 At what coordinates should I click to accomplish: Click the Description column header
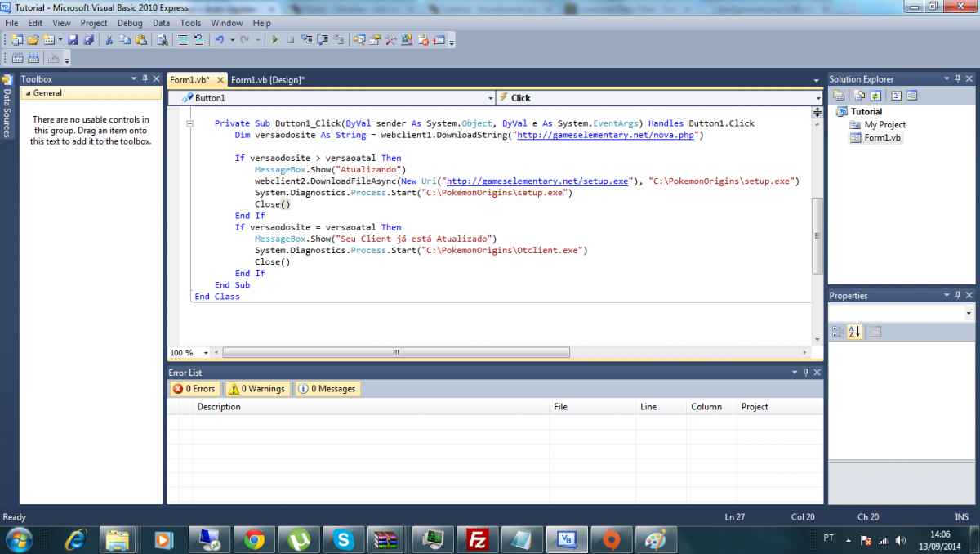pyautogui.click(x=372, y=406)
